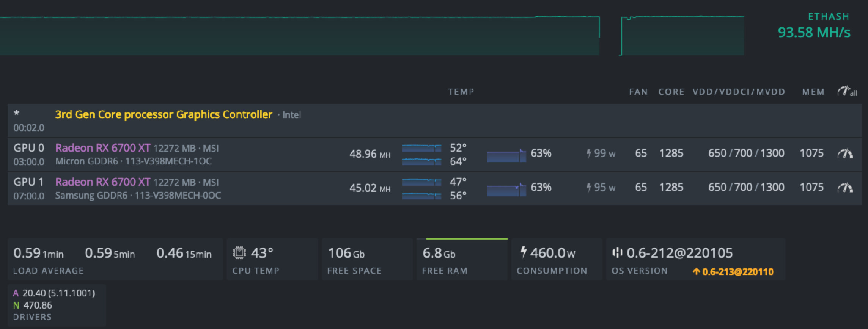Viewport: 868px width, 329px height.
Task: Open the GPU 1 overclock gauge icon
Action: 845,188
